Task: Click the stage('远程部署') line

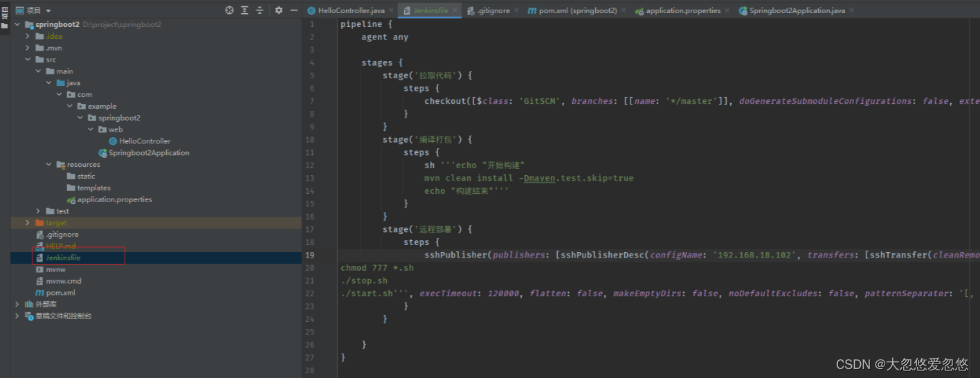Action: tap(427, 229)
